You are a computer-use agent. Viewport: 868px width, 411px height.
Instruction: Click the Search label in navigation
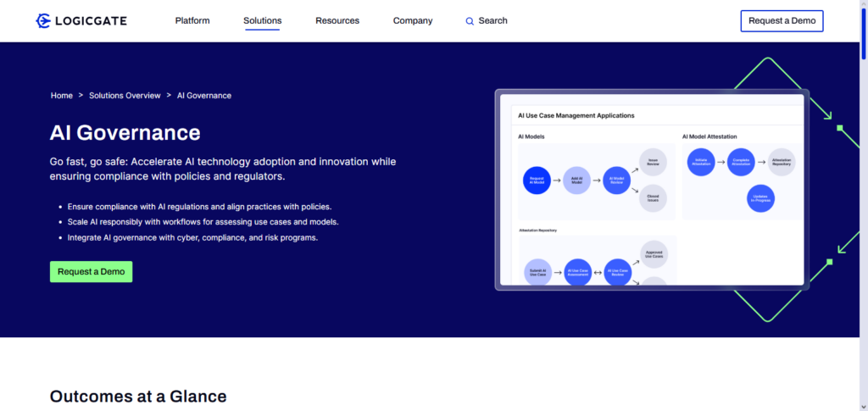492,20
